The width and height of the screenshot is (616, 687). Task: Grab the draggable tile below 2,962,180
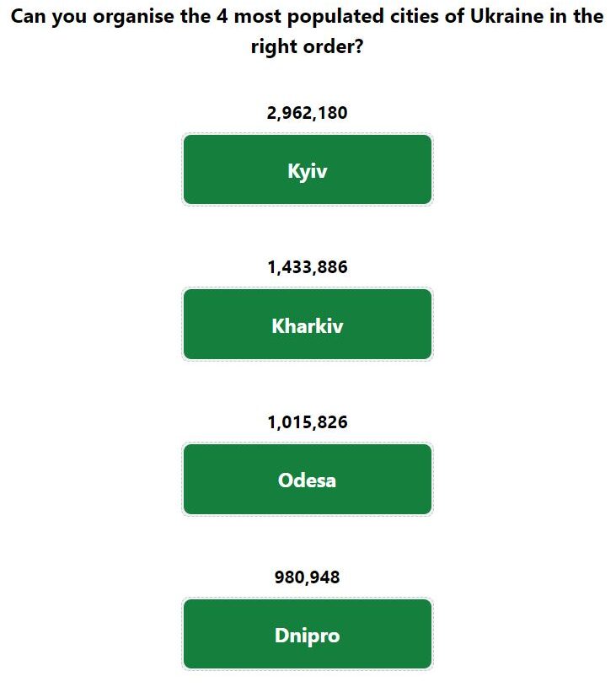tap(308, 169)
